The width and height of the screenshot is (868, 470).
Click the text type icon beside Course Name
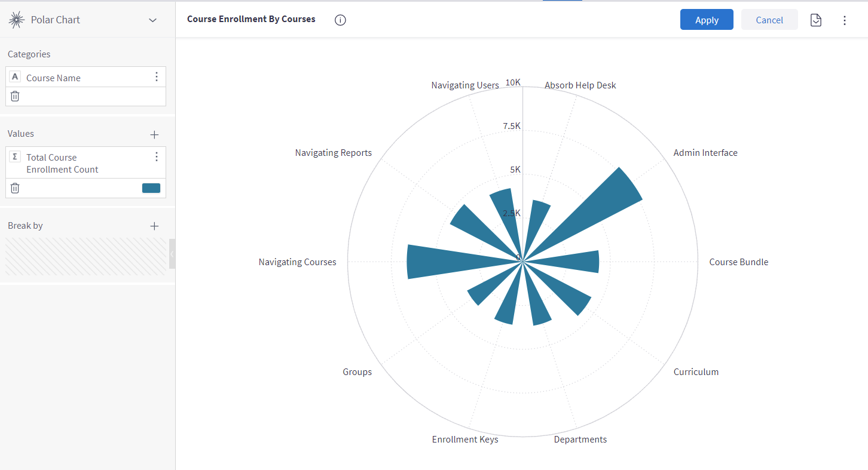point(16,76)
